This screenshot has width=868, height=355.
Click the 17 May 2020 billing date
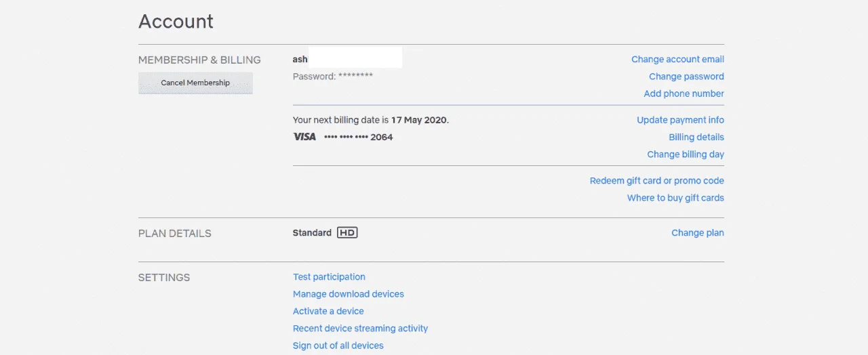(x=419, y=120)
